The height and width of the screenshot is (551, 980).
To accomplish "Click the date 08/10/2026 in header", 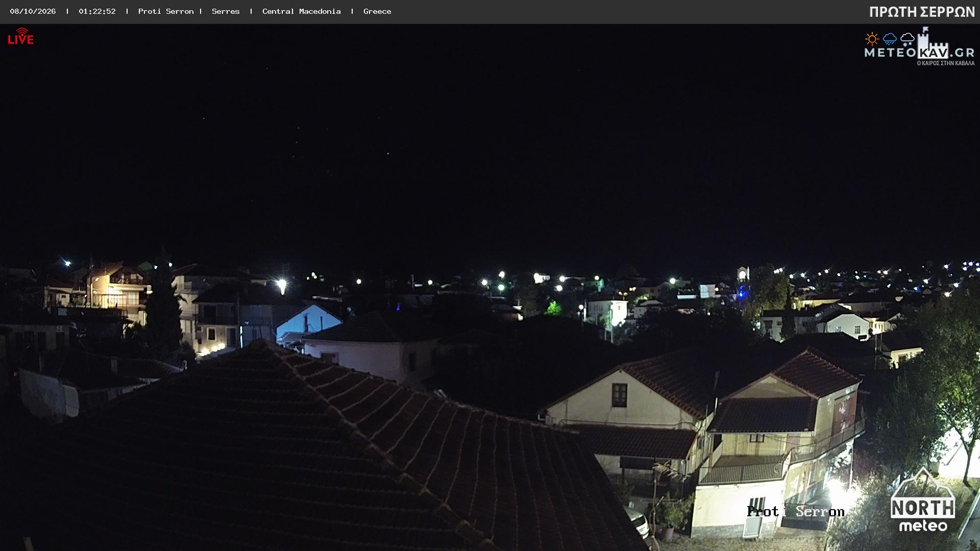I will pos(33,11).
